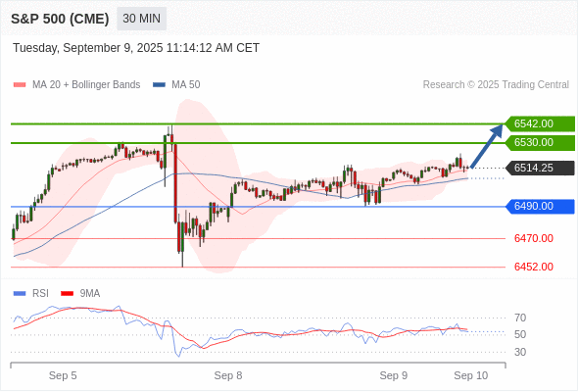Click the Sep 5 date axis label
Screen dimensions: 578x392
point(63,375)
